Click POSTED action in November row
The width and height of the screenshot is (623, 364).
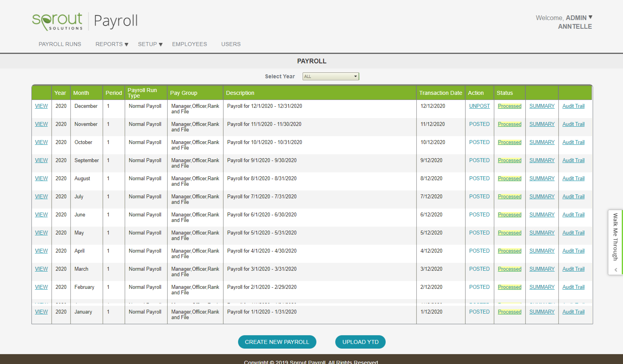pyautogui.click(x=479, y=124)
